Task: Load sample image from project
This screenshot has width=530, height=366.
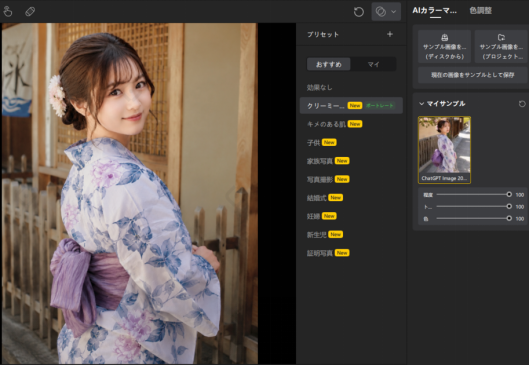Action: tap(501, 46)
